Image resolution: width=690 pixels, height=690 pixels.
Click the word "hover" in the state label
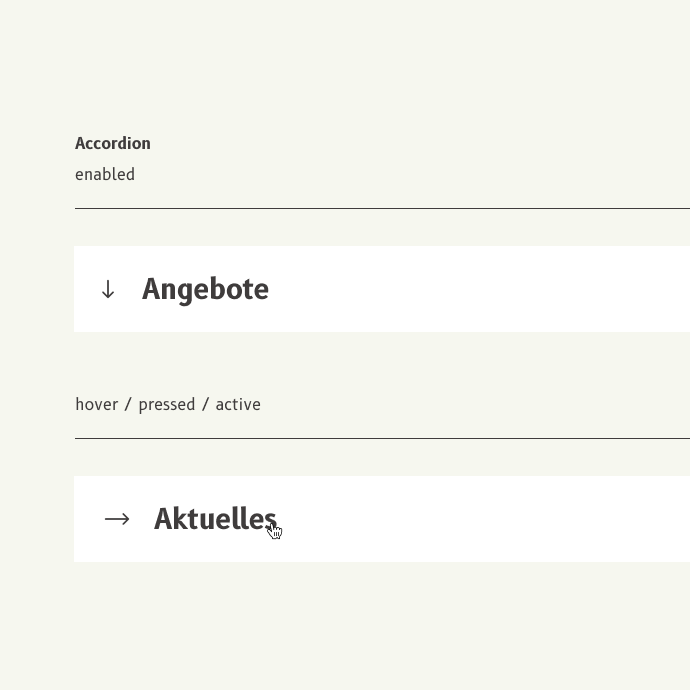(x=96, y=405)
